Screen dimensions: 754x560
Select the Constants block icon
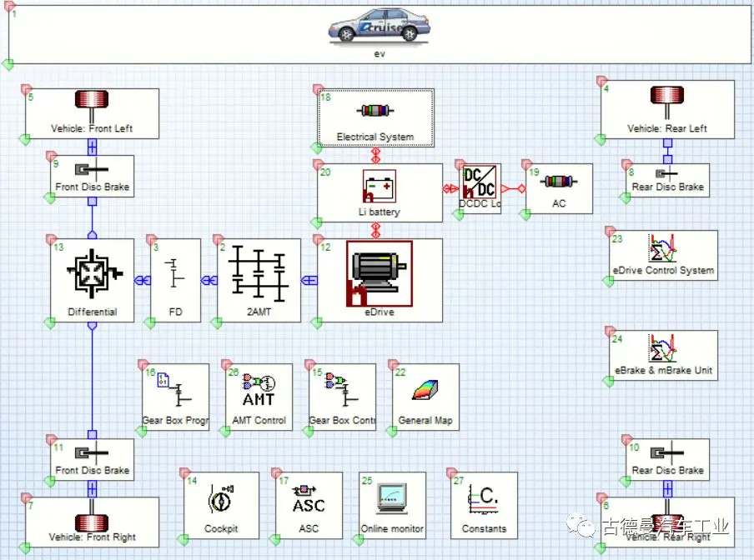click(484, 498)
